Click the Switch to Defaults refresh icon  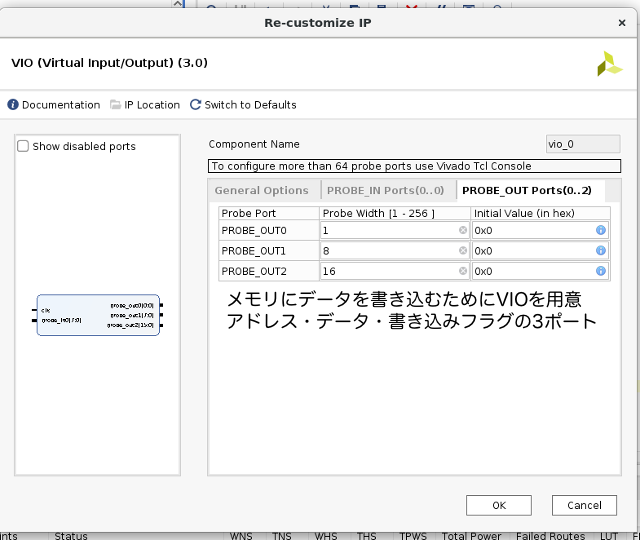point(196,105)
